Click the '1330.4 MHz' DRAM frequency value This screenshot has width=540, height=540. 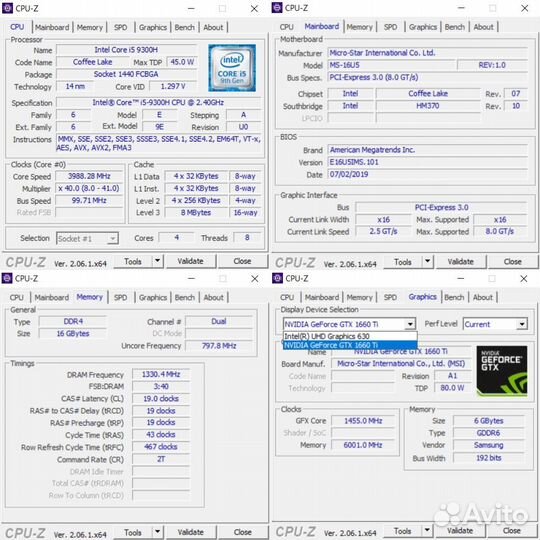point(161,374)
